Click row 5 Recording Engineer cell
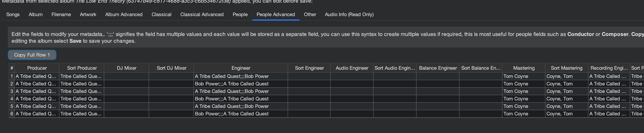 pos(609,106)
